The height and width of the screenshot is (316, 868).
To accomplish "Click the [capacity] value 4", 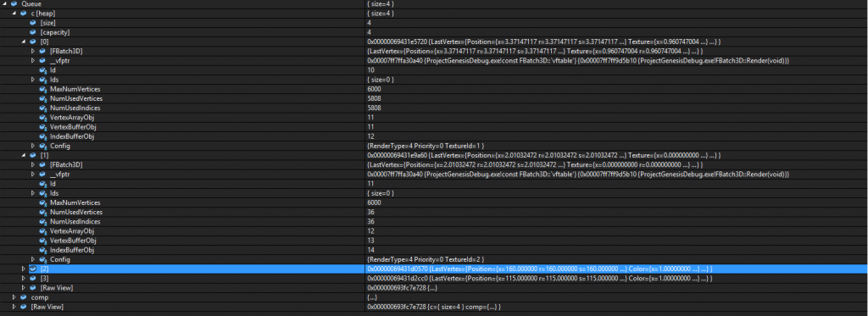I will (x=369, y=32).
